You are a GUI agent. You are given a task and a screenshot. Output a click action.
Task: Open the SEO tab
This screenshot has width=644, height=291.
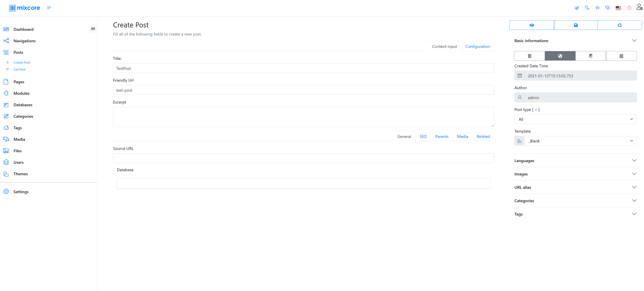pos(423,136)
